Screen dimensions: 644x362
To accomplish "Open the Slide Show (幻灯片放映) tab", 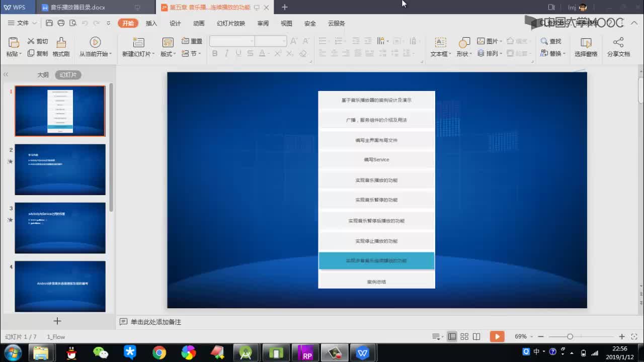I will 231,23.
